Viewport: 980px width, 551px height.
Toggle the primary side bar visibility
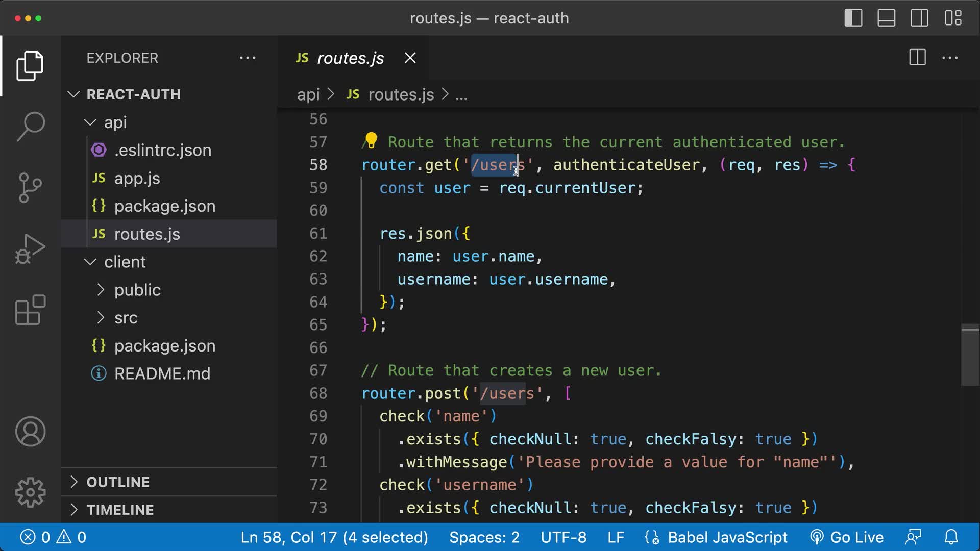click(853, 18)
